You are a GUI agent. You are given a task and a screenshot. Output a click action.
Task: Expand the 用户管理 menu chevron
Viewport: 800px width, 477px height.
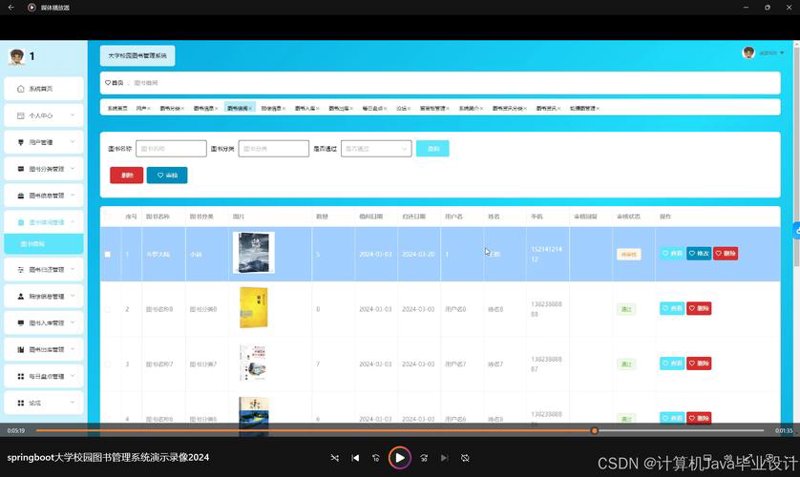tap(72, 142)
